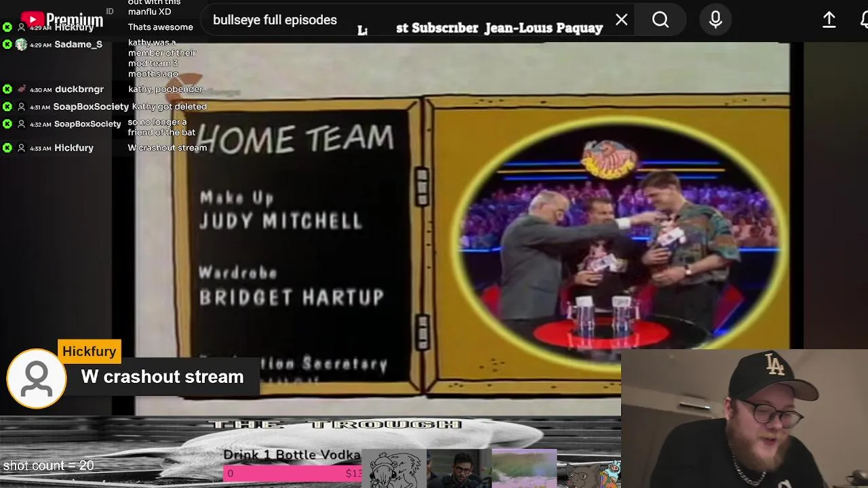
Task: Click the YouTube Premium logo
Action: point(62,19)
